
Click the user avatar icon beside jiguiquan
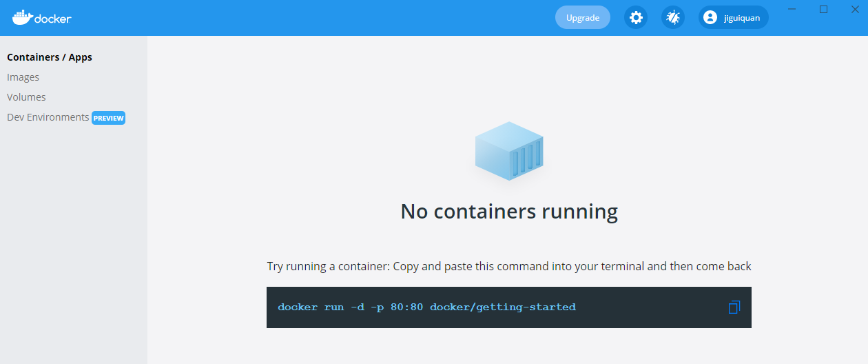[710, 17]
